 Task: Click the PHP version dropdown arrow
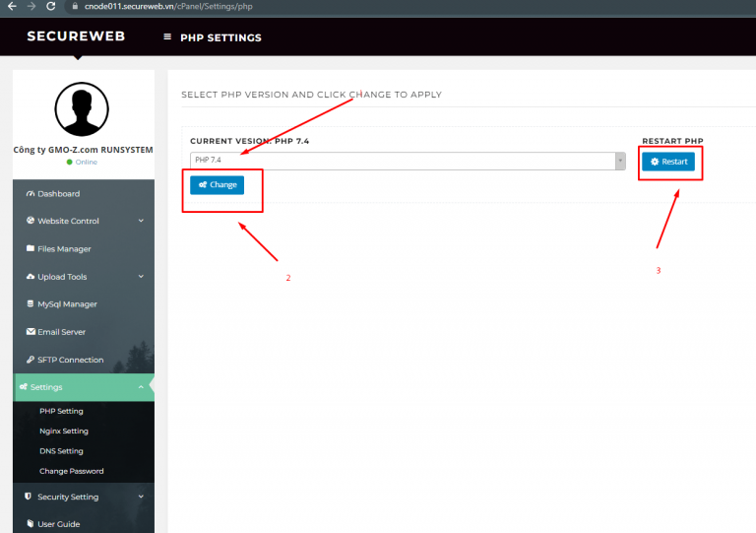(620, 161)
